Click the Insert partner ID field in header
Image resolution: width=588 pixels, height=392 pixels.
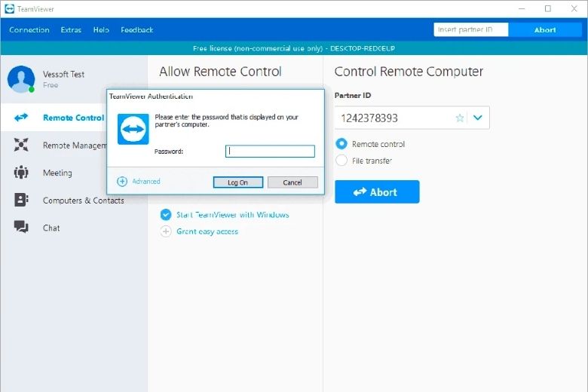pos(470,30)
